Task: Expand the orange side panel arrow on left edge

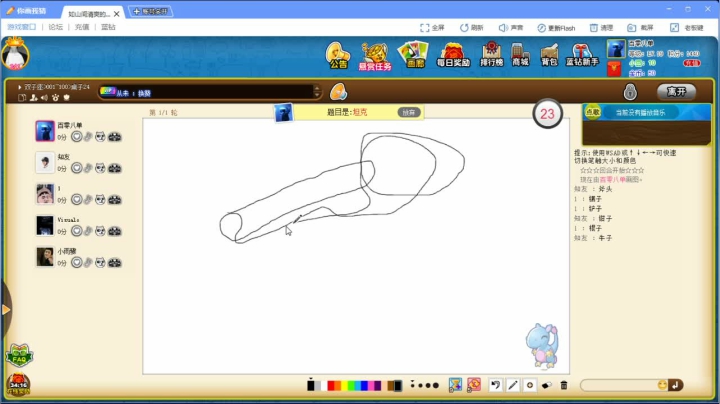Action: click(x=6, y=309)
